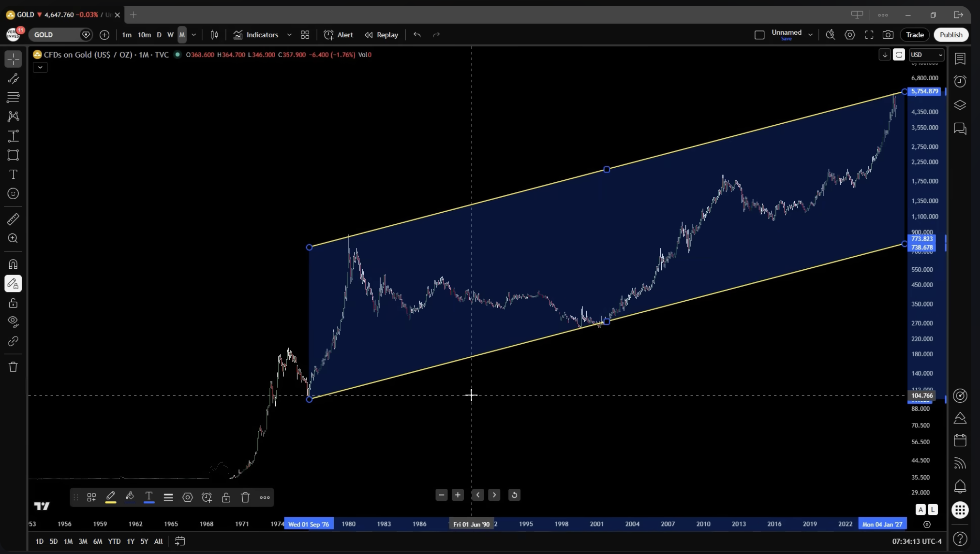Change yellow line color pencil swatch
980x554 pixels.
coord(110,497)
